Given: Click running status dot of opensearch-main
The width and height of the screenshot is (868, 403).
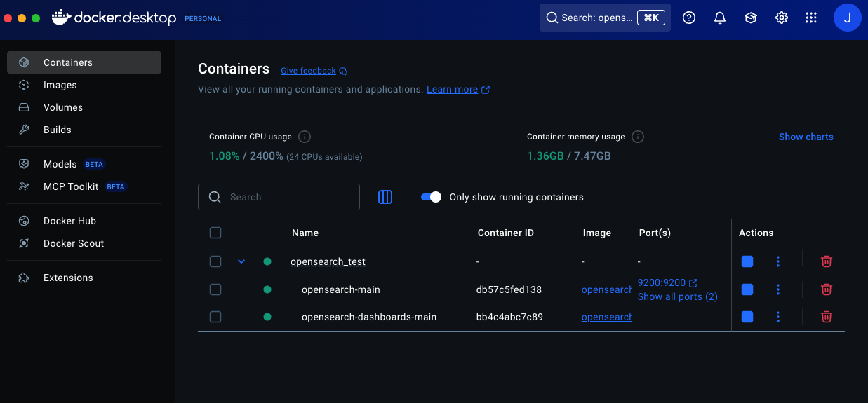Looking at the screenshot, I should [x=267, y=289].
